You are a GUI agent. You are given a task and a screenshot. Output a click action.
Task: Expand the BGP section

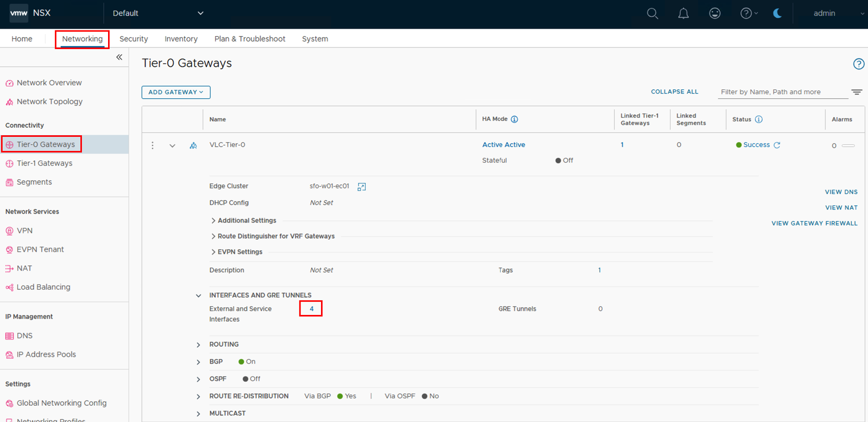click(x=198, y=362)
